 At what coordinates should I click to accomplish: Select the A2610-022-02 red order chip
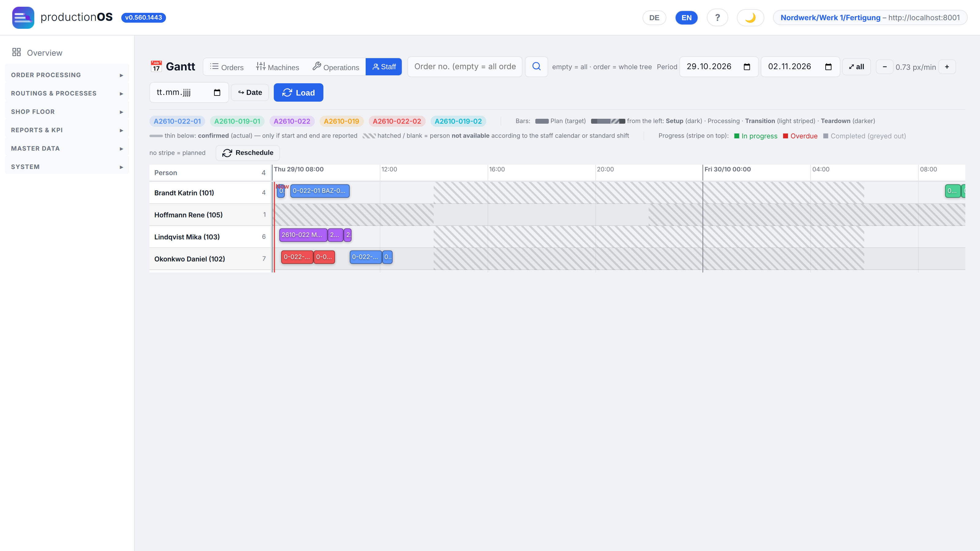point(397,121)
